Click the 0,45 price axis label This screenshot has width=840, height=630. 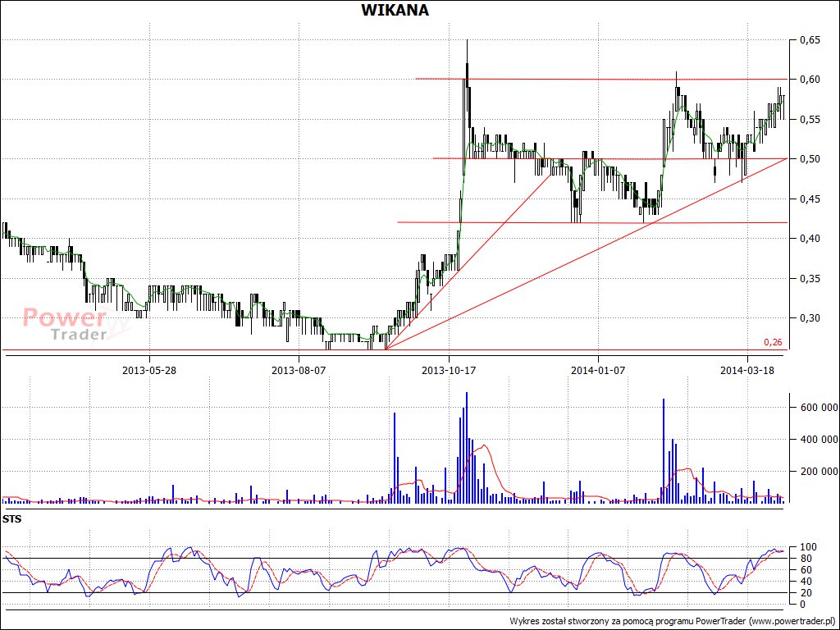810,199
